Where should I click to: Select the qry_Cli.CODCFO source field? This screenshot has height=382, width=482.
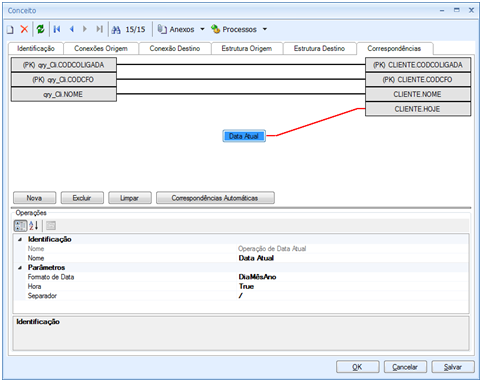(64, 80)
